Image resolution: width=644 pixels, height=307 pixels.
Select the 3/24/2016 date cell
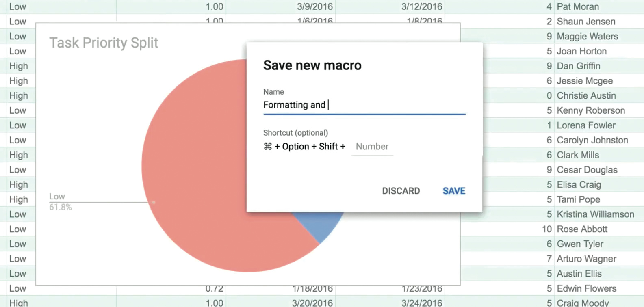(x=421, y=303)
